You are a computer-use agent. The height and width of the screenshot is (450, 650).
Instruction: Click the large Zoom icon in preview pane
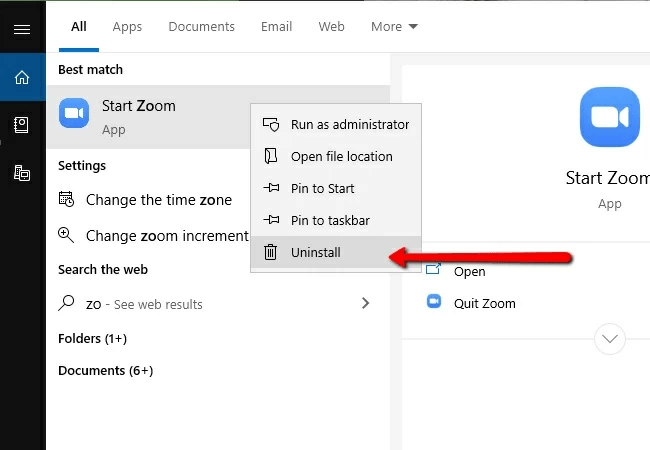(x=609, y=117)
